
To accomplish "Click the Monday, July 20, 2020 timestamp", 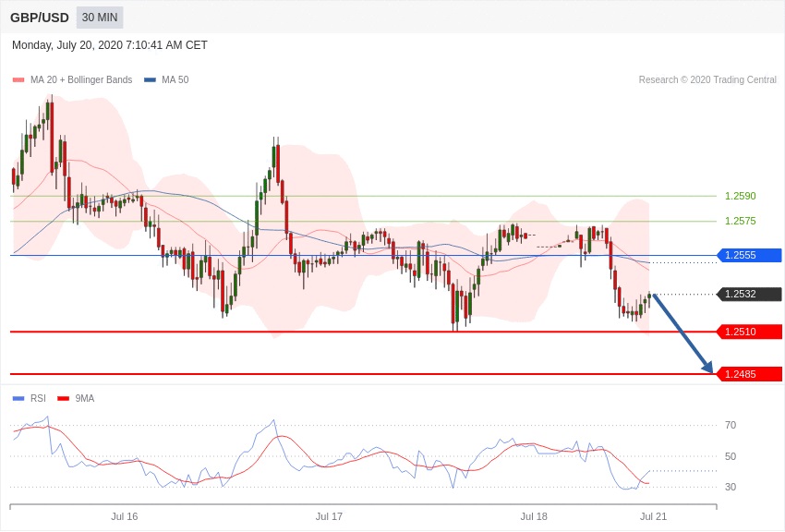I will coord(110,45).
